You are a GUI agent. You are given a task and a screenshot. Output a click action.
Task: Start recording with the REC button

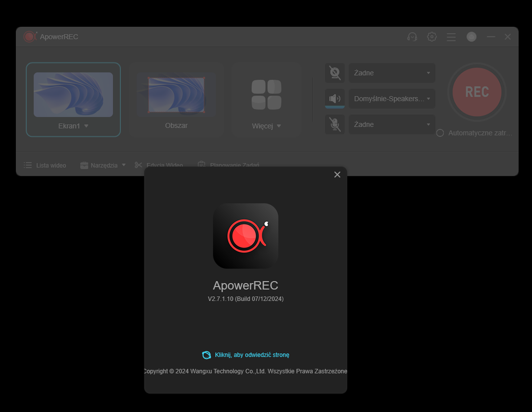pos(477,92)
